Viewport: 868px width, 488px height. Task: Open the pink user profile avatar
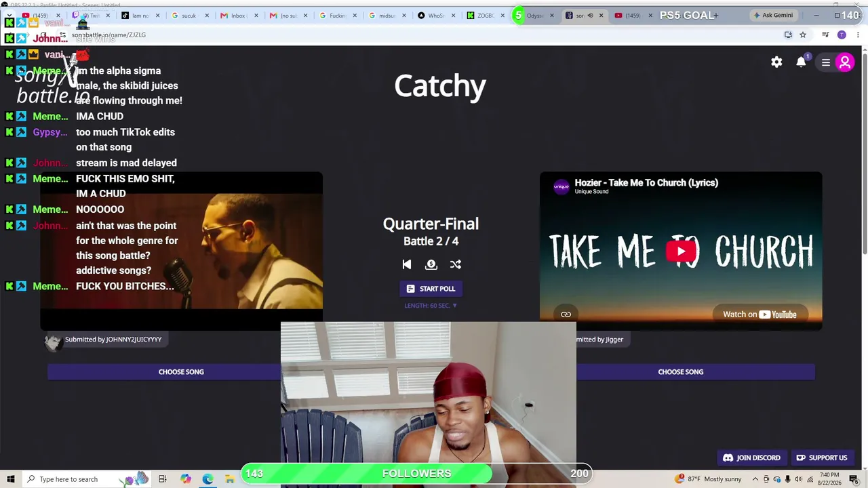(845, 62)
